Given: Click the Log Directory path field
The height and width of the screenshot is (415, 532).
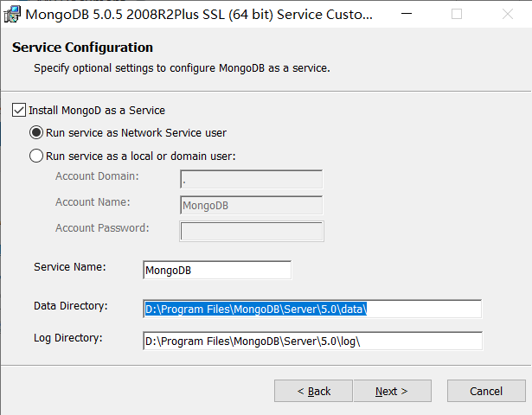Looking at the screenshot, I should tap(312, 341).
